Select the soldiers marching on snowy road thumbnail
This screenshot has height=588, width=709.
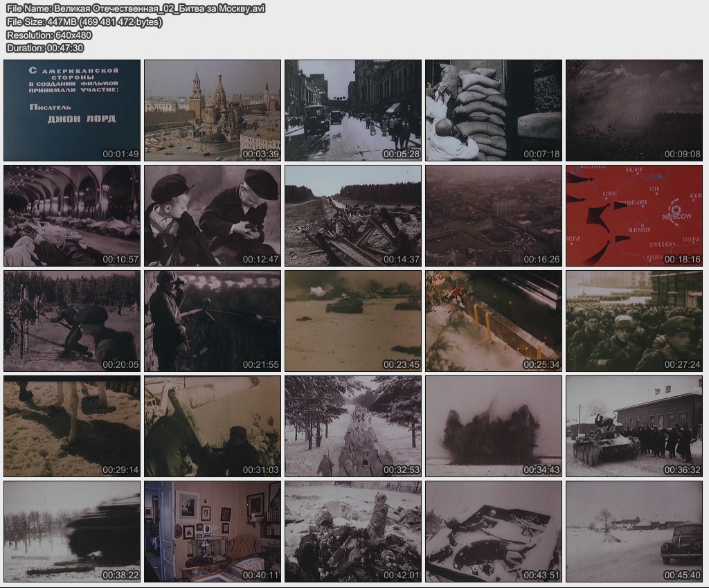coord(353,427)
